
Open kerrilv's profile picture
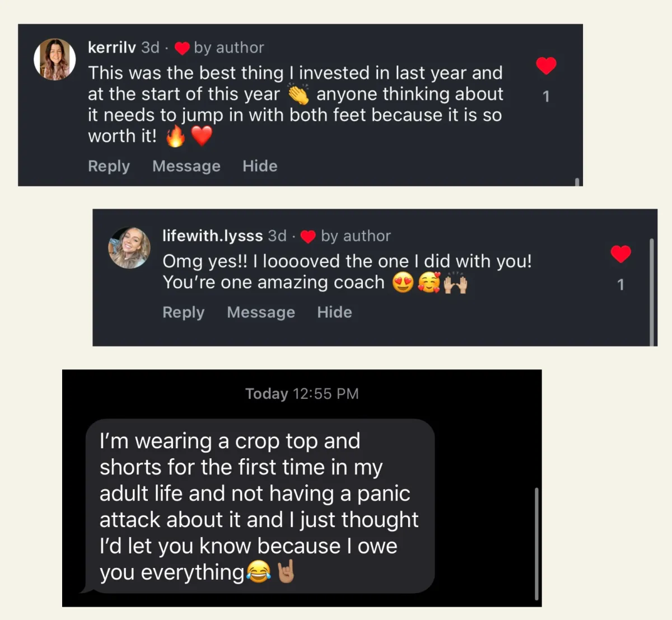tap(55, 59)
